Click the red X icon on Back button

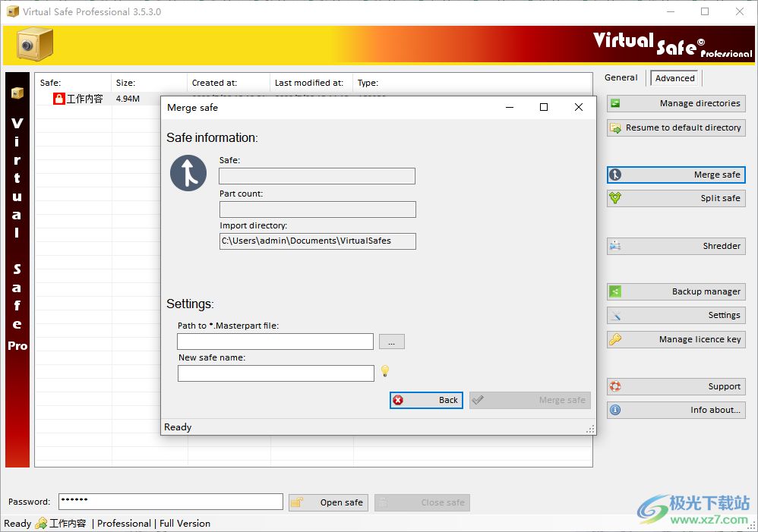[398, 400]
